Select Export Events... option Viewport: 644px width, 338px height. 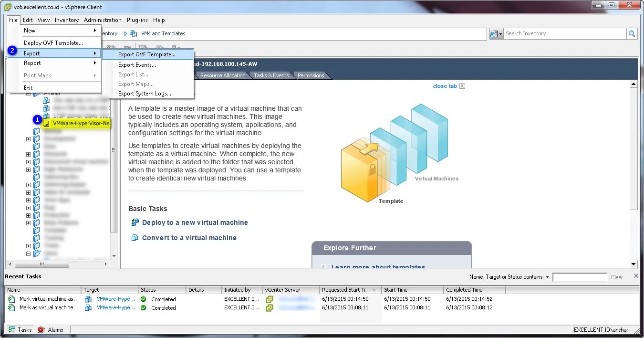148,65
